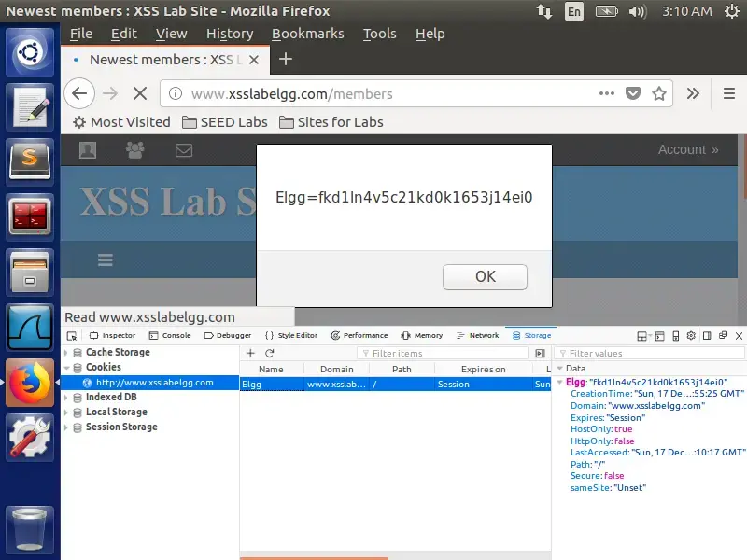Select the Elgg cookie row in table
Screen dimensions: 747x560
click(x=395, y=384)
